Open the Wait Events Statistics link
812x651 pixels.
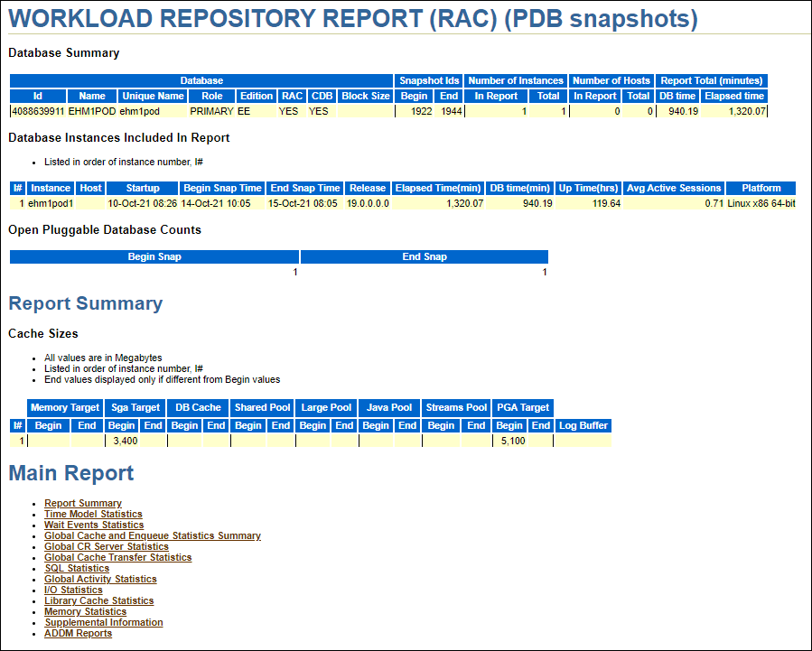click(x=93, y=525)
